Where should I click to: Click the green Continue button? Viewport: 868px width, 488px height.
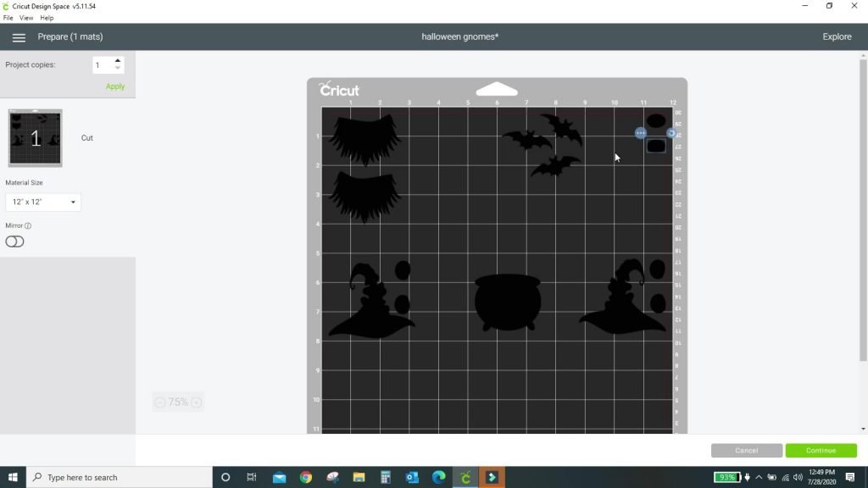(x=821, y=451)
